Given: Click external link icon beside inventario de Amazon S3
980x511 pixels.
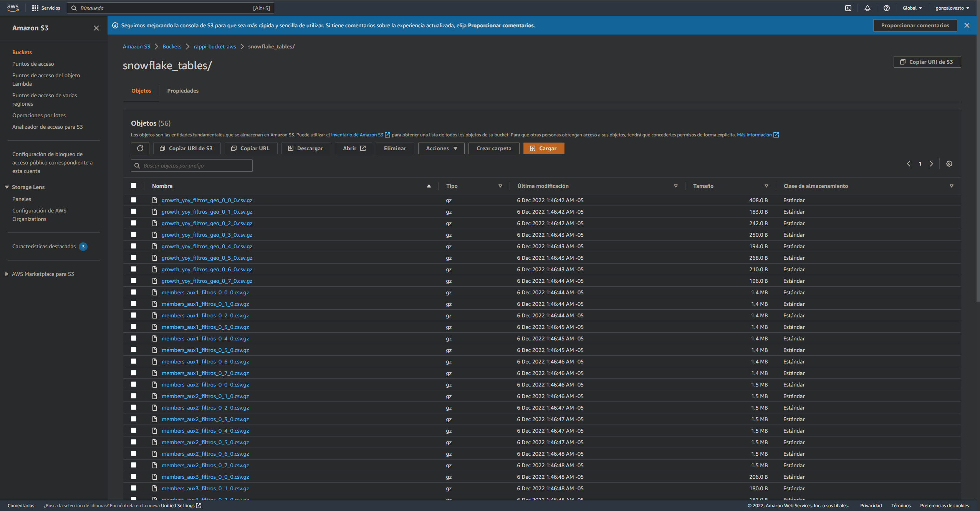Looking at the screenshot, I should tap(387, 135).
